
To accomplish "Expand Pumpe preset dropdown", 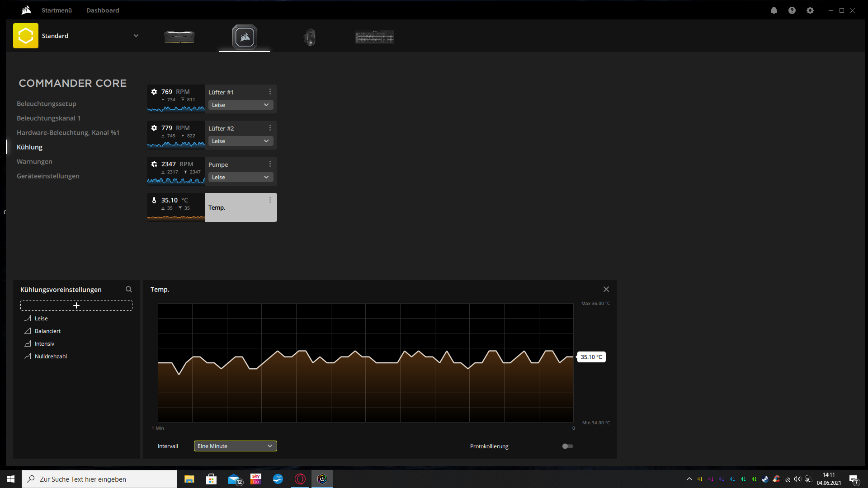I will click(x=241, y=177).
